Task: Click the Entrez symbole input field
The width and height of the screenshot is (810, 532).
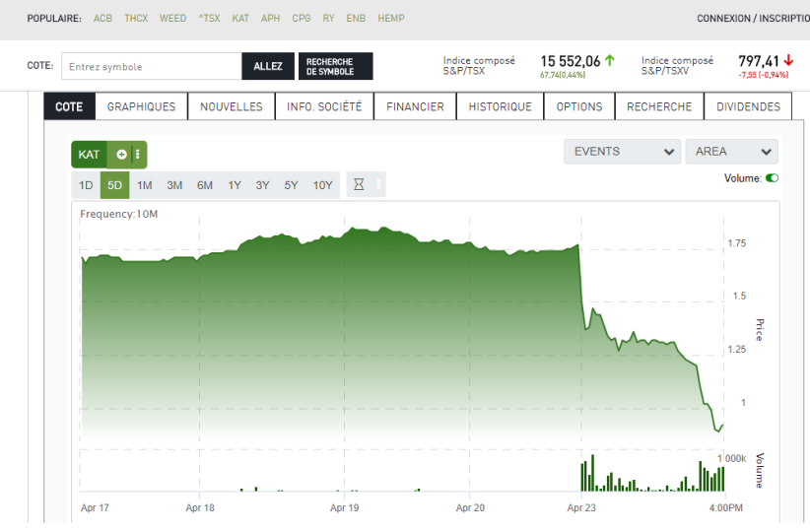Action: click(x=152, y=67)
